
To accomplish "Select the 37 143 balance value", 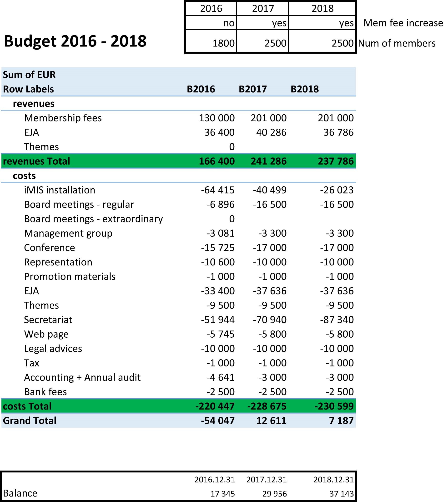I will pos(342,494).
